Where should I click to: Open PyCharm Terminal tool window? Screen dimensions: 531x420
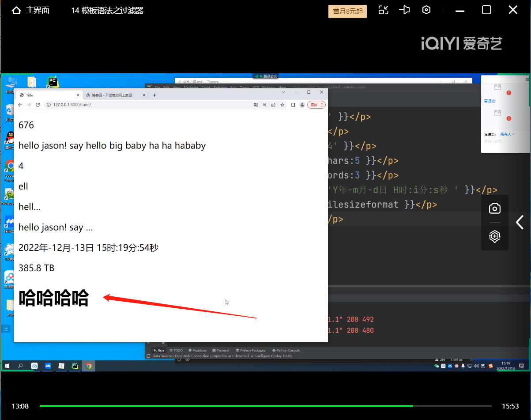pyautogui.click(x=221, y=350)
